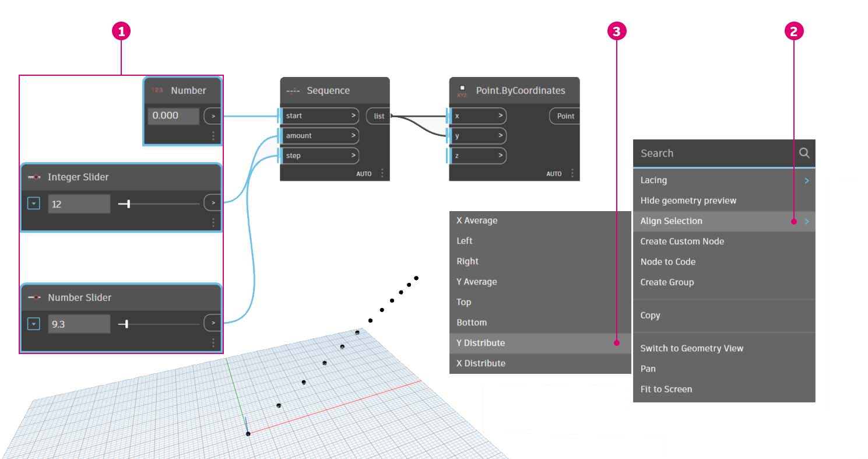Choose Create Custom Node

(x=724, y=241)
